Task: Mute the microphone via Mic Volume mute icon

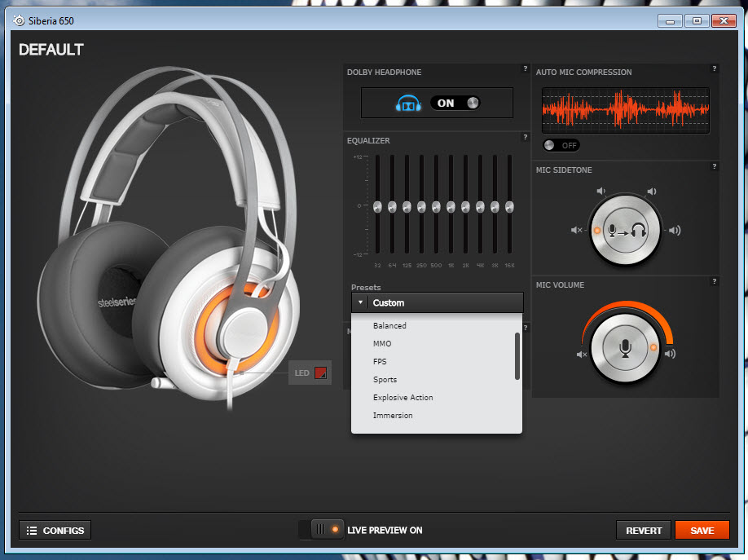Action: [582, 355]
